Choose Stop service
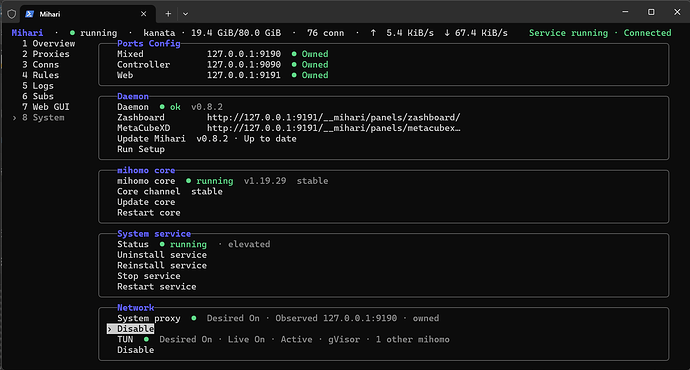 click(149, 276)
